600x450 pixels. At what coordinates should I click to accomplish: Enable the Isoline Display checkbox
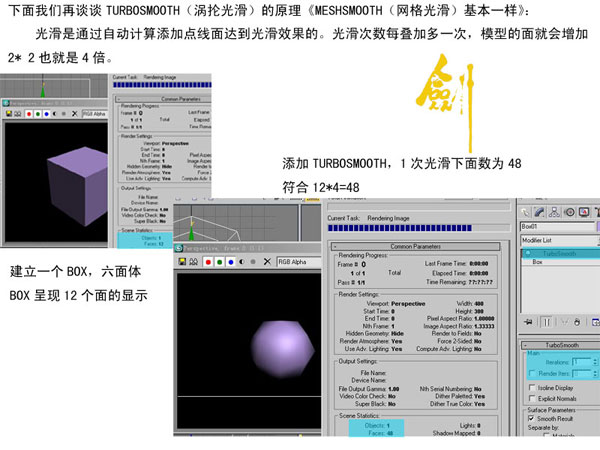(529, 386)
